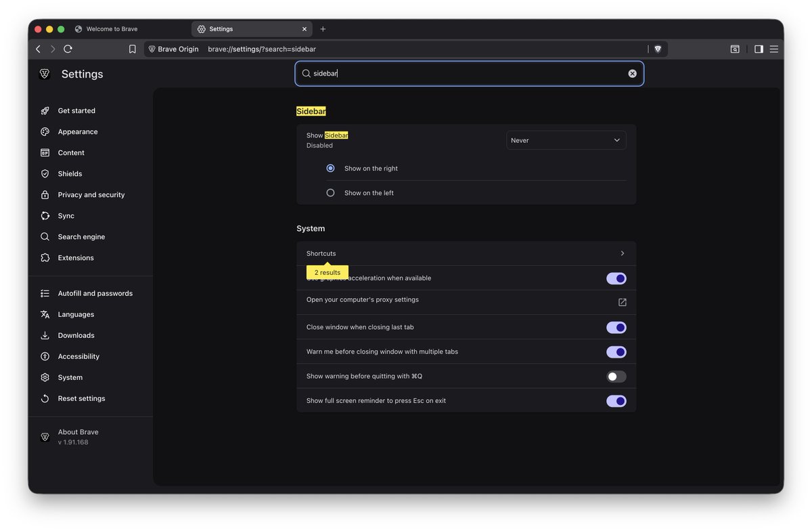812x531 pixels.
Task: Click the Accessibility icon in sidebar
Action: coord(45,356)
